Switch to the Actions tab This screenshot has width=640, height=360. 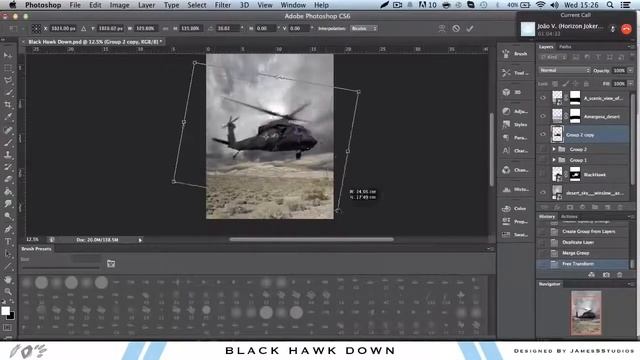569,216
